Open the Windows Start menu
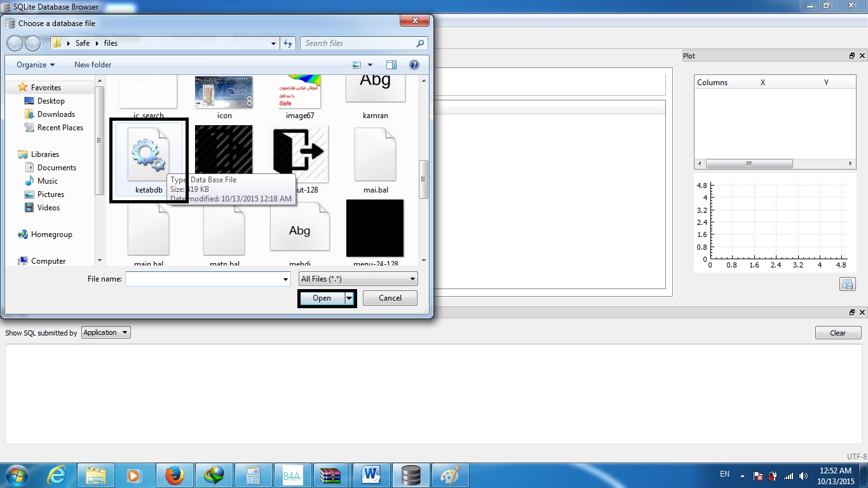 17,475
